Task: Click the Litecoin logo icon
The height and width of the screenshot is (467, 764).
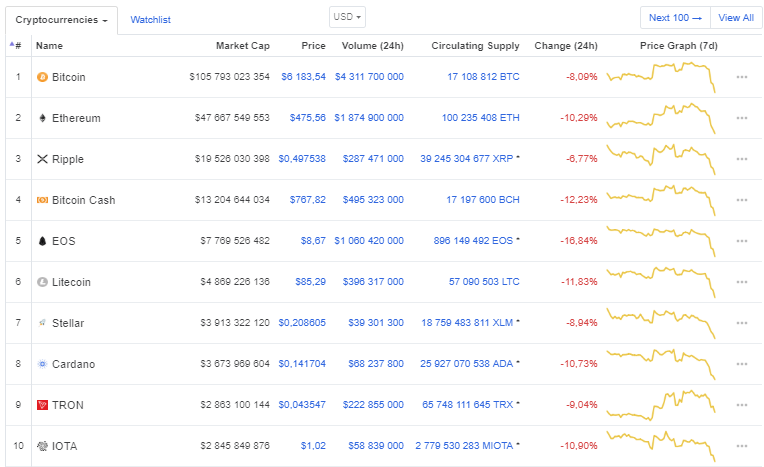Action: click(x=42, y=282)
